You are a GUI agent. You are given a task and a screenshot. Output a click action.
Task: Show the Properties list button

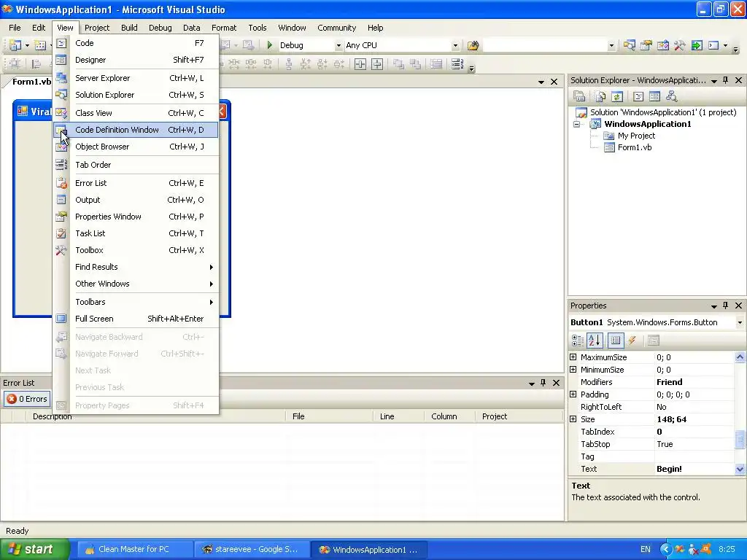pos(616,341)
